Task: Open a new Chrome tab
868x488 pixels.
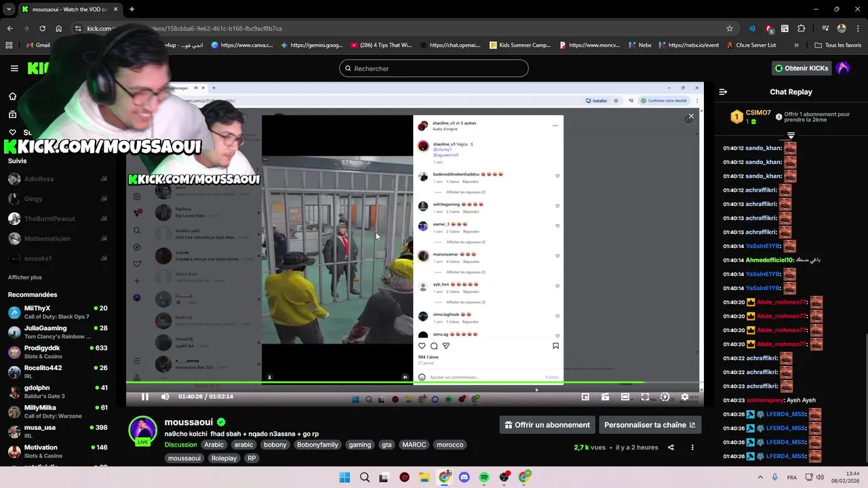Action: point(132,9)
